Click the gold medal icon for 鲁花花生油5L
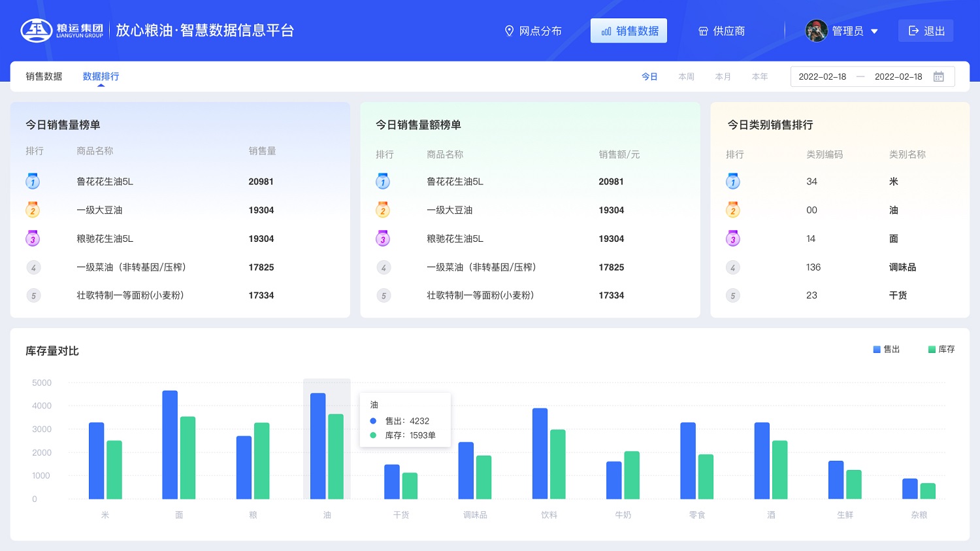This screenshot has width=980, height=551. click(x=33, y=181)
